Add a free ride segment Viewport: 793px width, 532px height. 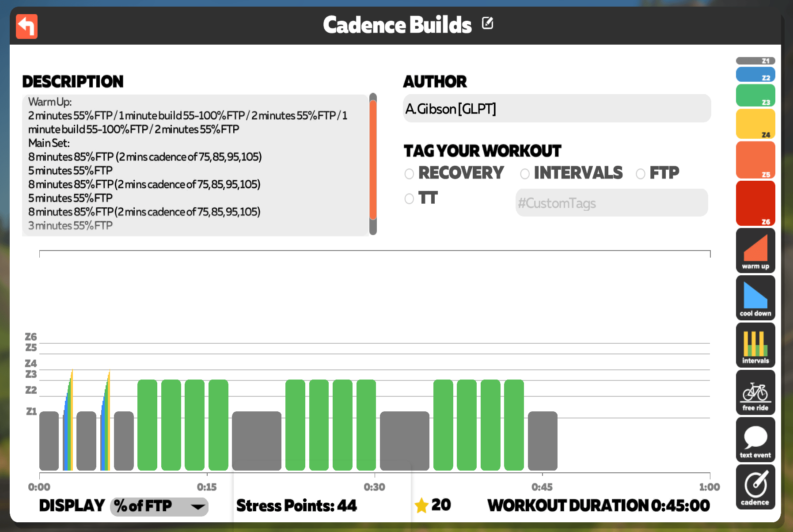tap(755, 392)
